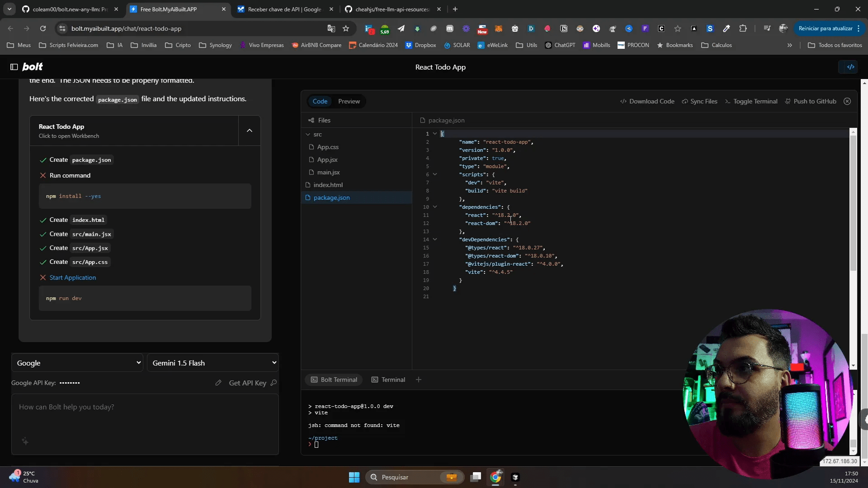This screenshot has width=868, height=488.
Task: Click the Start Application link
Action: 73,277
